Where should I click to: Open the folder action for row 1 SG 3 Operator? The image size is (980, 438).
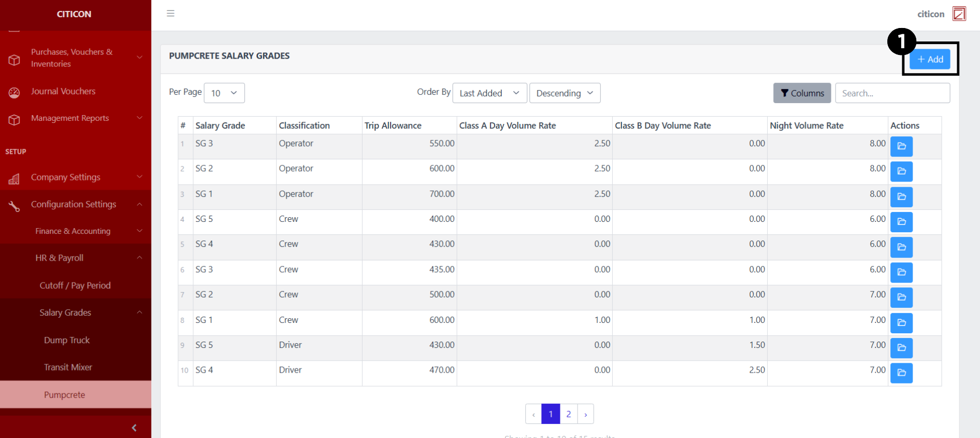coord(901,146)
